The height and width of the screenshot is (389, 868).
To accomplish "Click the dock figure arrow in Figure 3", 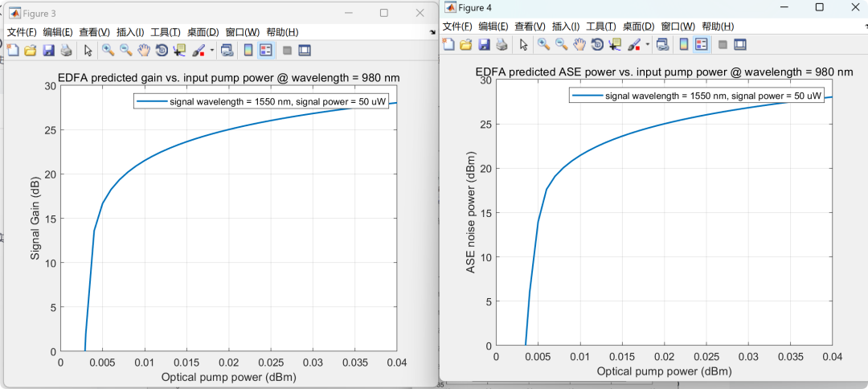I will [432, 33].
